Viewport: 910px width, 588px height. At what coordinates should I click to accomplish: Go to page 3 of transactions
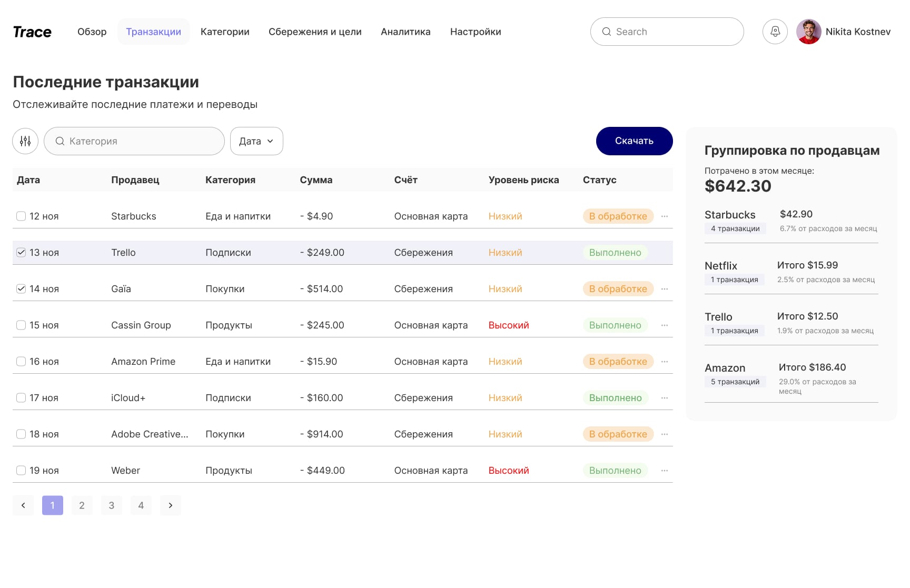point(112,505)
